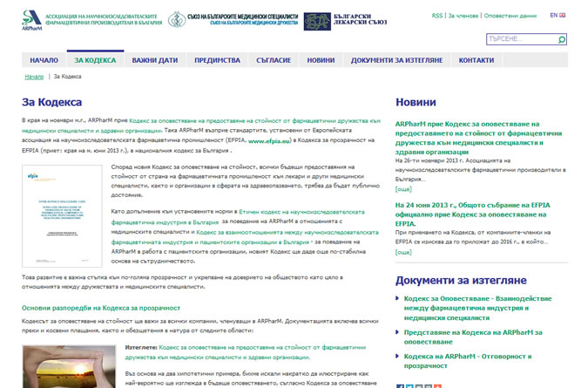Image resolution: width=588 pixels, height=388 pixels.
Task: Click the Начало breadcrumb link
Action: pyautogui.click(x=34, y=77)
